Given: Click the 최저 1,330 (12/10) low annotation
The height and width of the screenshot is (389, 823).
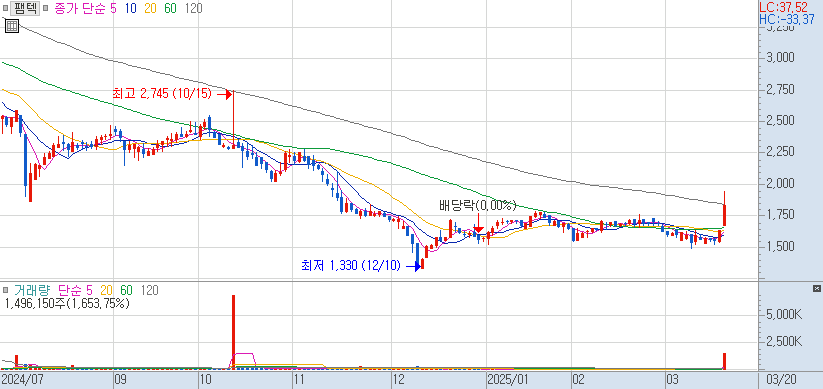Looking at the screenshot, I should 350,266.
